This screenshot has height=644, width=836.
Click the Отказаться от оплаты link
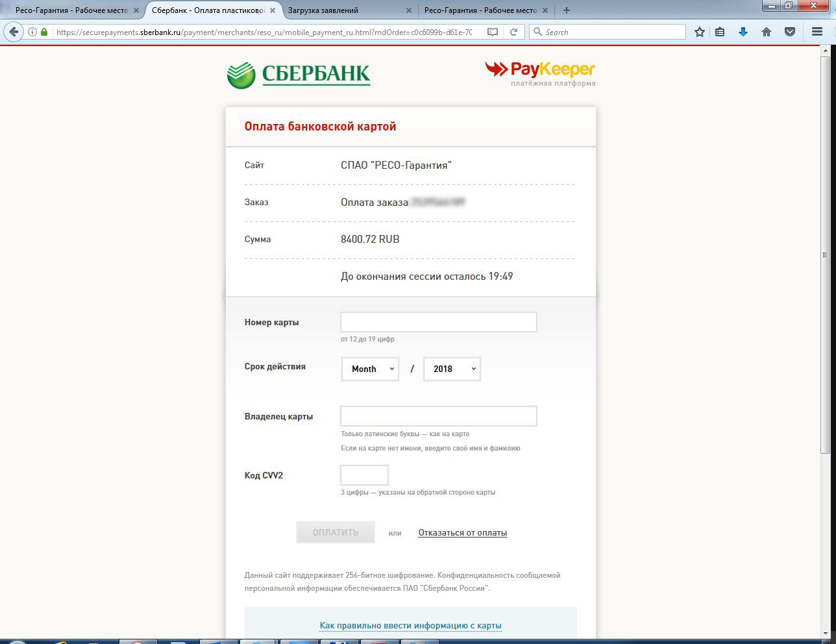463,532
